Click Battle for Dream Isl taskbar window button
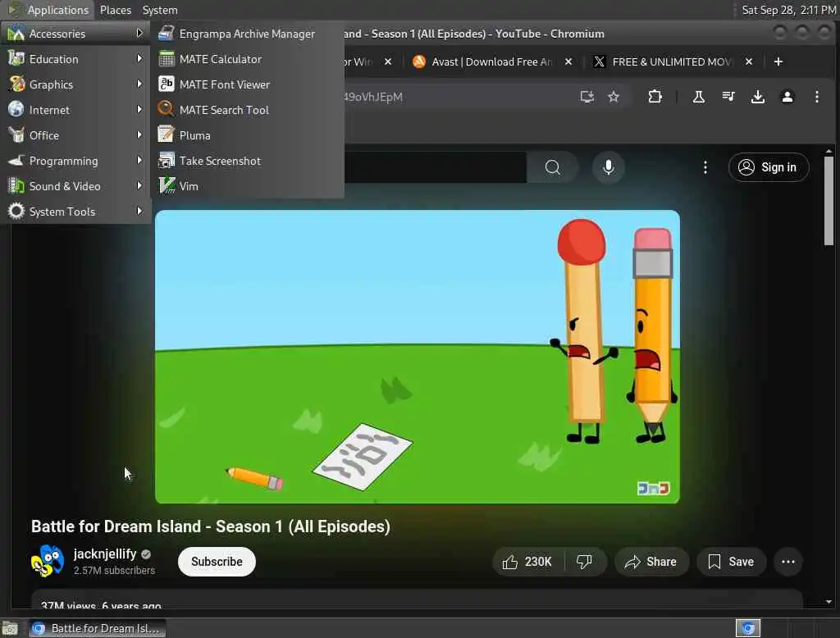The image size is (840, 638). click(x=97, y=628)
